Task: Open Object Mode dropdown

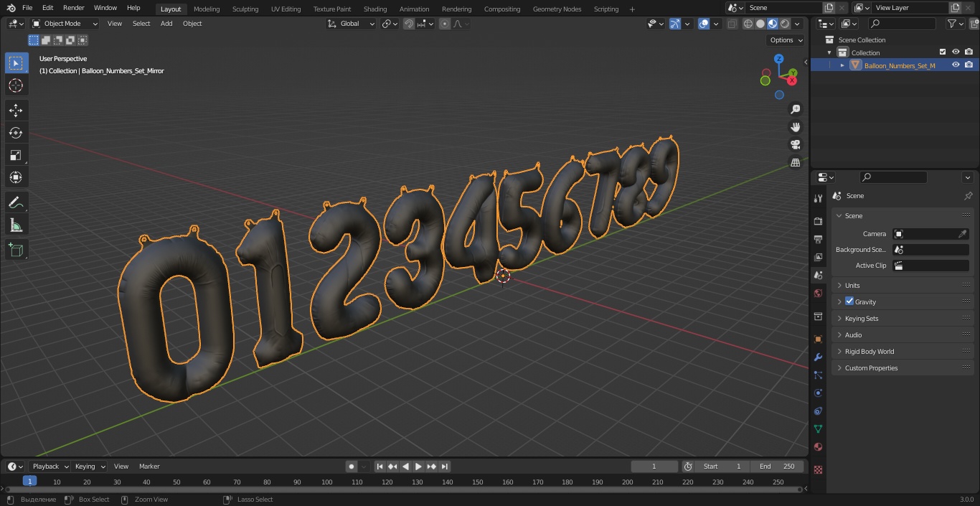Action: [x=65, y=24]
